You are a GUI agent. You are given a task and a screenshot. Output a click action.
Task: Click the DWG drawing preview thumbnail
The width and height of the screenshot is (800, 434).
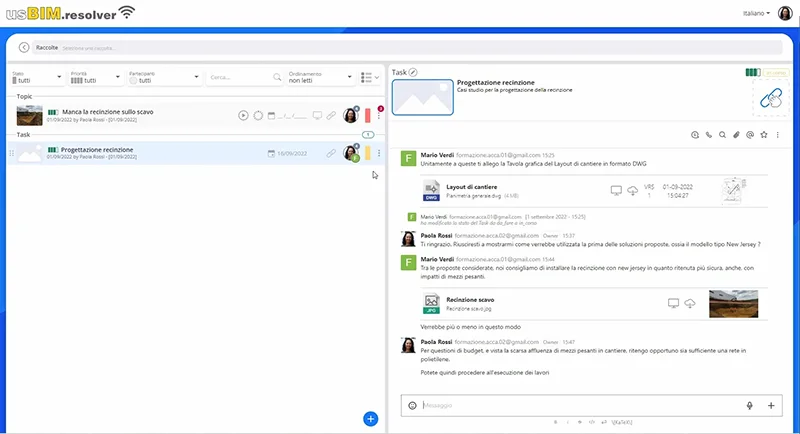[x=734, y=191]
